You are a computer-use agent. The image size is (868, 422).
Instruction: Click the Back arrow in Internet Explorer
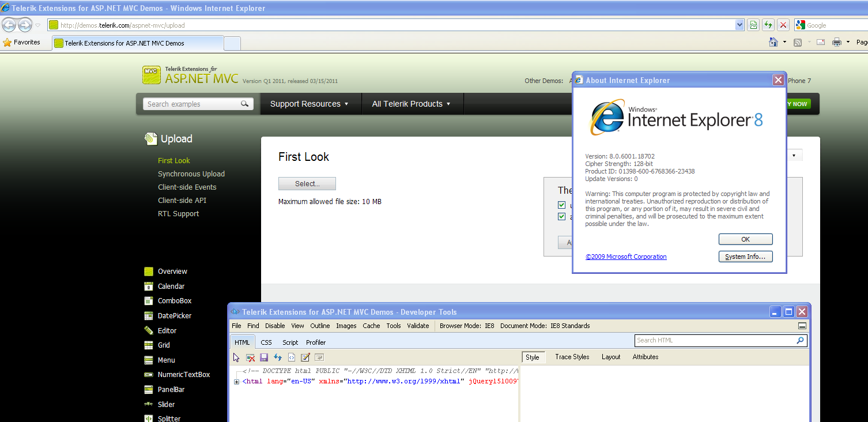tap(9, 25)
